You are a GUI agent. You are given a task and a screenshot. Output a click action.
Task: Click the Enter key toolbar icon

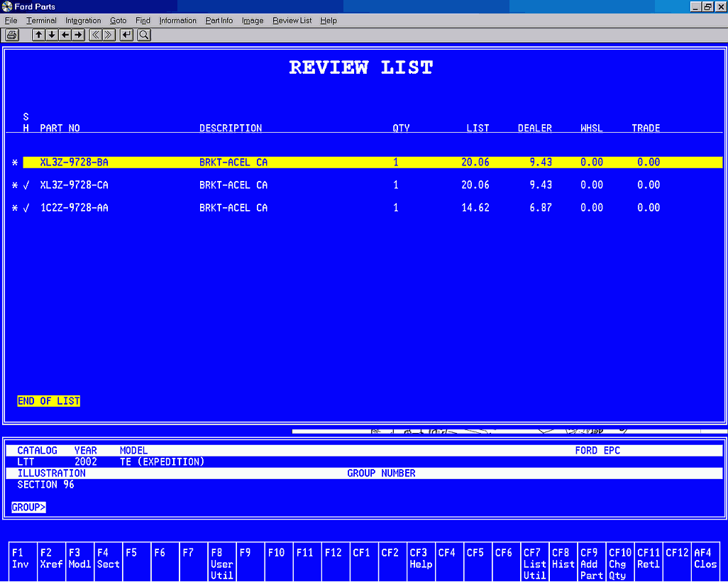tap(126, 35)
